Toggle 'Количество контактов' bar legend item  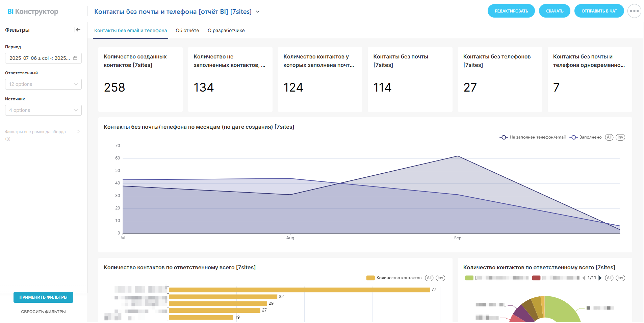[394, 278]
